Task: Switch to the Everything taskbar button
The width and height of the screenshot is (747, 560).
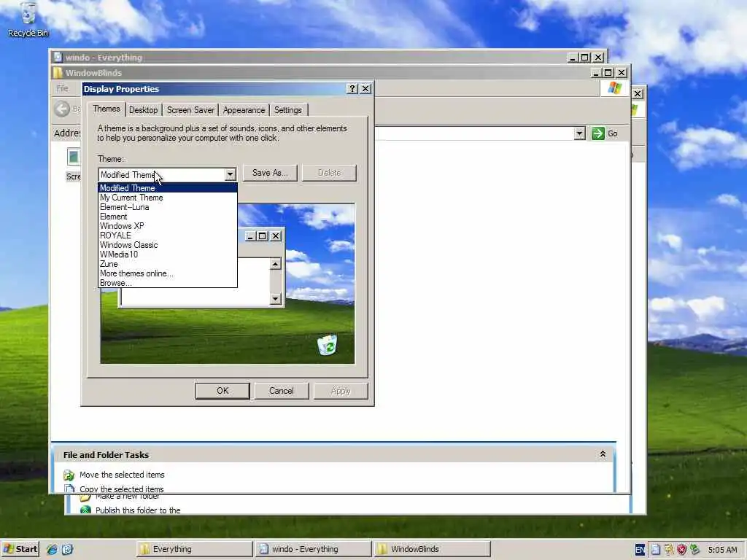Action: click(x=194, y=549)
